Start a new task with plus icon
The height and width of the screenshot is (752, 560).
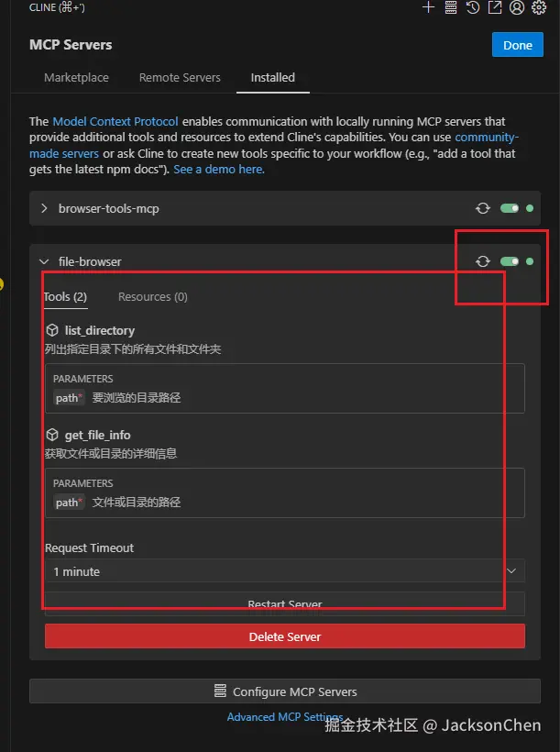click(428, 7)
